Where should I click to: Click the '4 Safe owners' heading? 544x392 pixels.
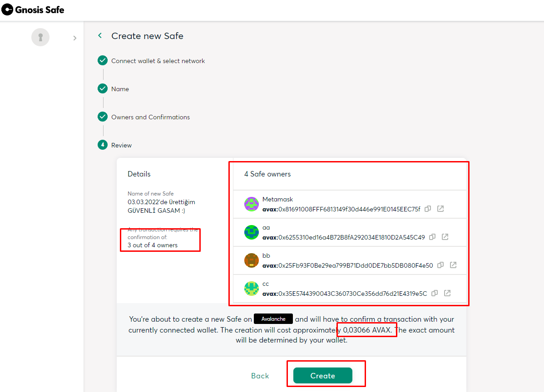coord(267,174)
